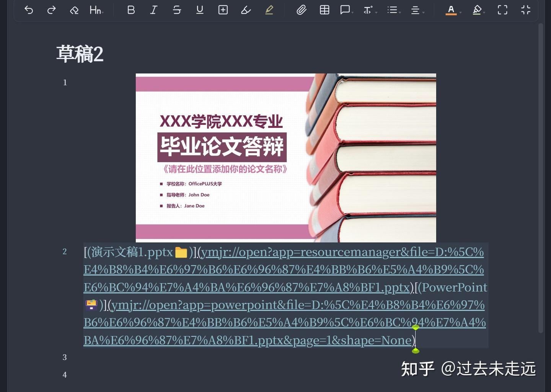Click the Redo icon

pyautogui.click(x=51, y=10)
